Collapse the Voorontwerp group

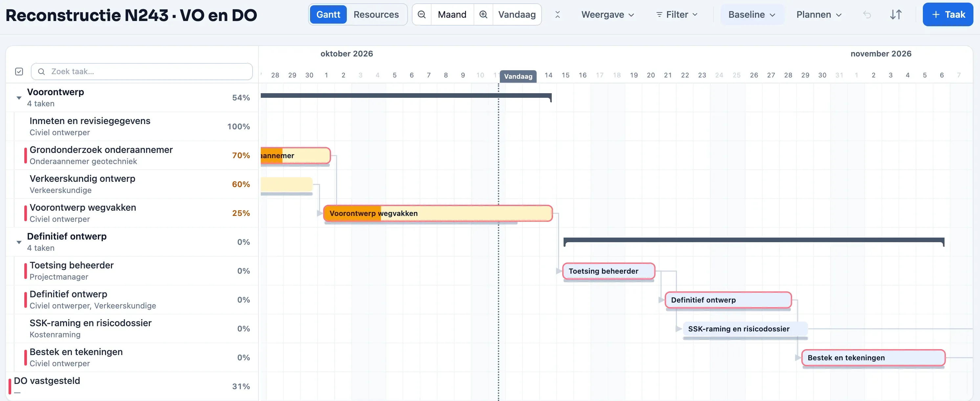pyautogui.click(x=19, y=98)
